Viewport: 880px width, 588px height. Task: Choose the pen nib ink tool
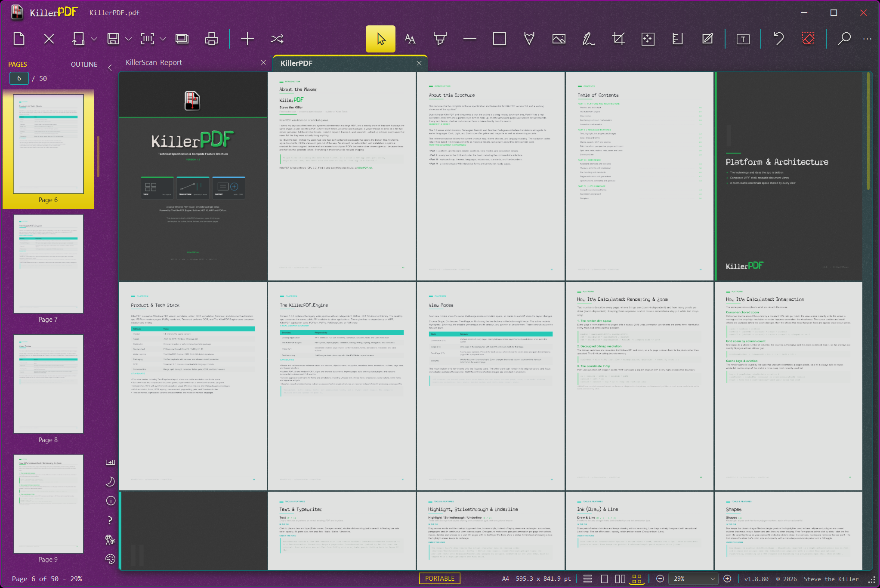[529, 39]
